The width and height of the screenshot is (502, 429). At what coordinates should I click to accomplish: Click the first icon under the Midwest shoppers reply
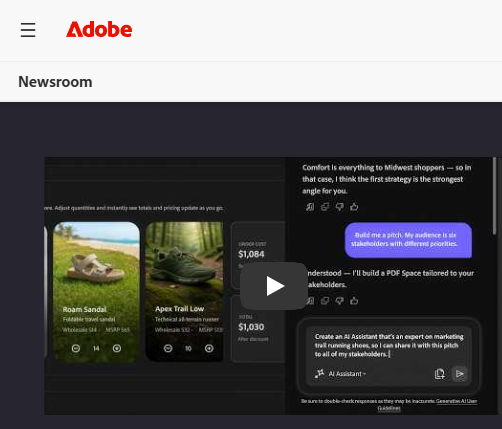[310, 207]
